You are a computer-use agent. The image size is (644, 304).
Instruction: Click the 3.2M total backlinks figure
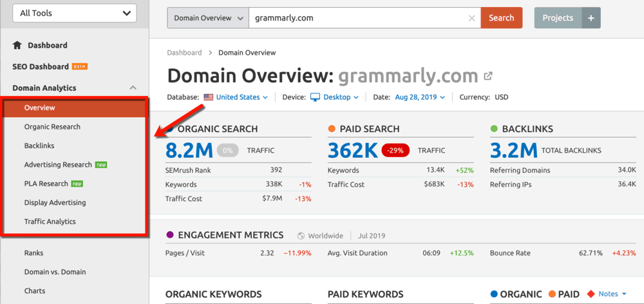coord(514,151)
